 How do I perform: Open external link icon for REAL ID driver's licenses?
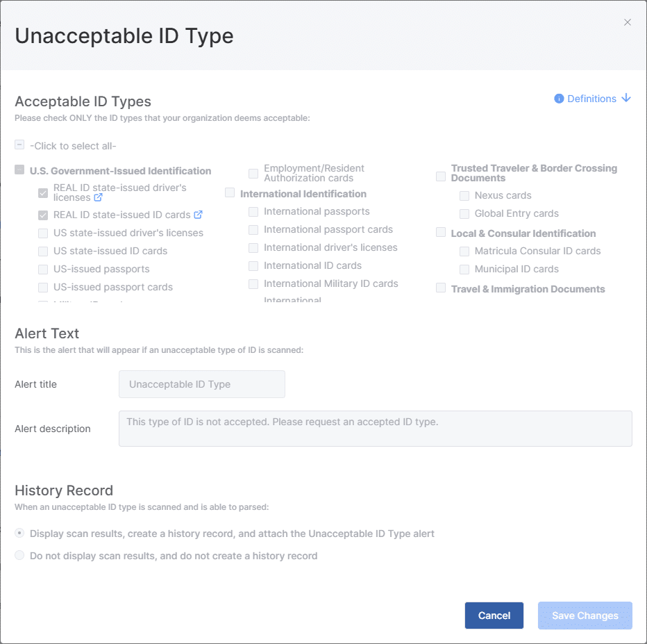coord(98,197)
